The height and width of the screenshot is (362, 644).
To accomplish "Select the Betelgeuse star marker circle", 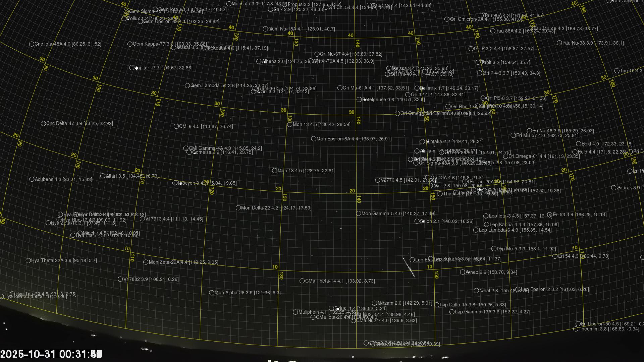I will (x=359, y=100).
